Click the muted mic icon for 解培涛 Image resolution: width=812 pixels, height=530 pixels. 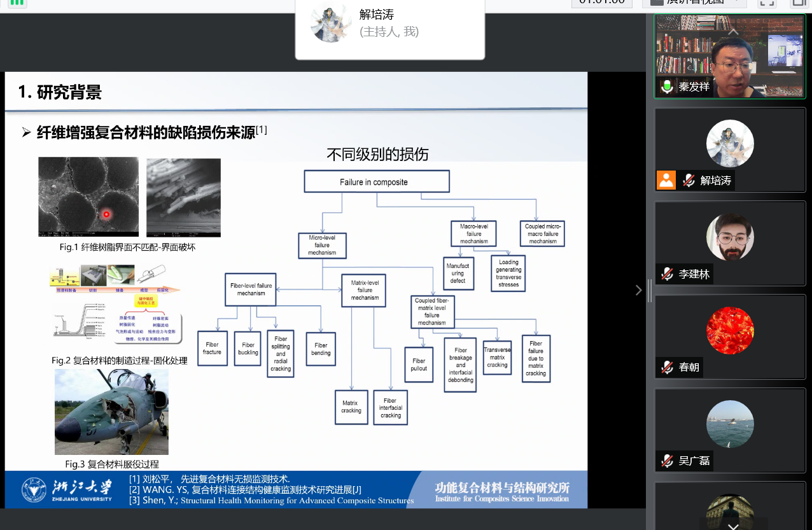tap(688, 181)
